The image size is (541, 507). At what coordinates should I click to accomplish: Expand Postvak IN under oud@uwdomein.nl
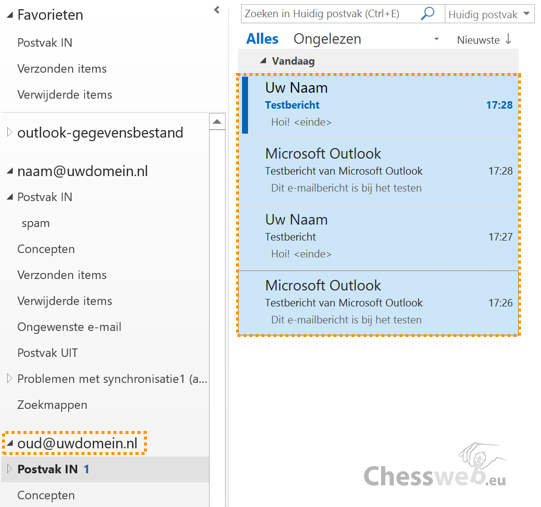pos(10,469)
